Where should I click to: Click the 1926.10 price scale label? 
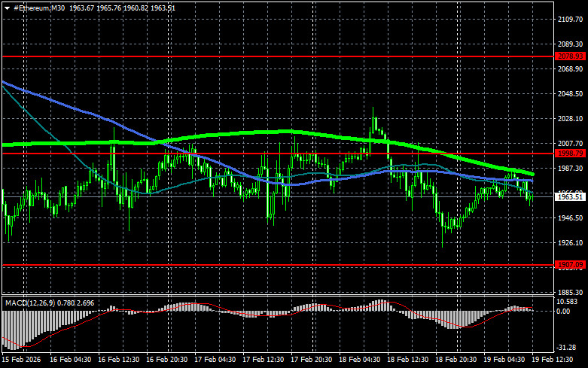(x=570, y=242)
